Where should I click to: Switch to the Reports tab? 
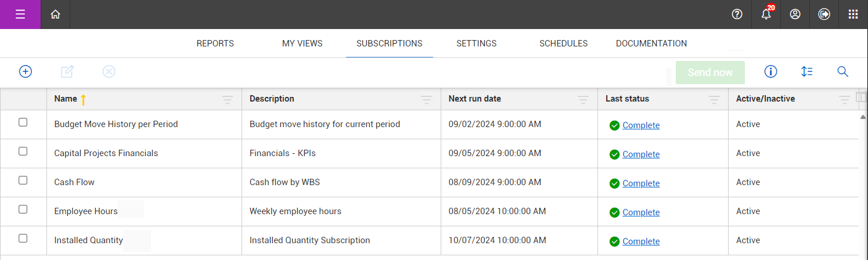(215, 44)
